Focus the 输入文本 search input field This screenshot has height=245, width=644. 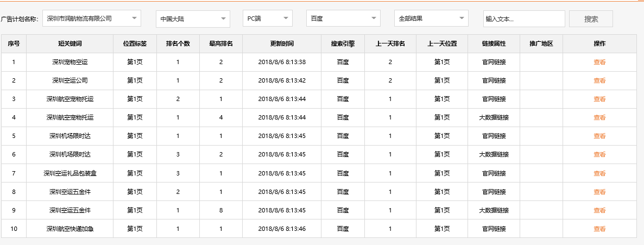[x=524, y=19]
